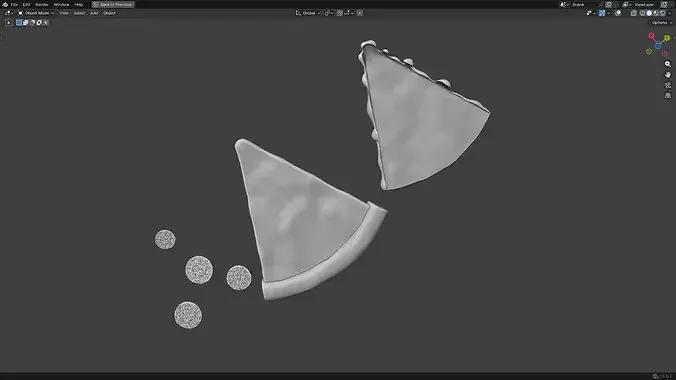Image resolution: width=676 pixels, height=380 pixels.
Task: Click the Blender logo menu icon
Action: click(5, 4)
